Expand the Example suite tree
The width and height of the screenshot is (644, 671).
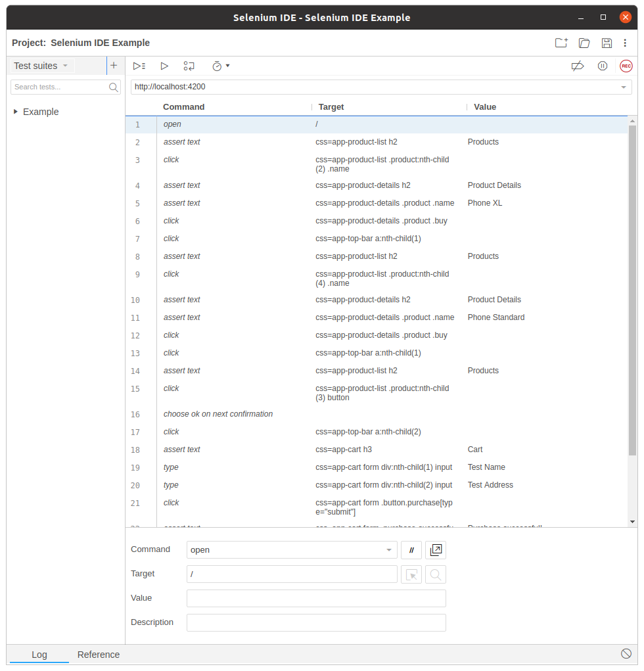[x=16, y=112]
